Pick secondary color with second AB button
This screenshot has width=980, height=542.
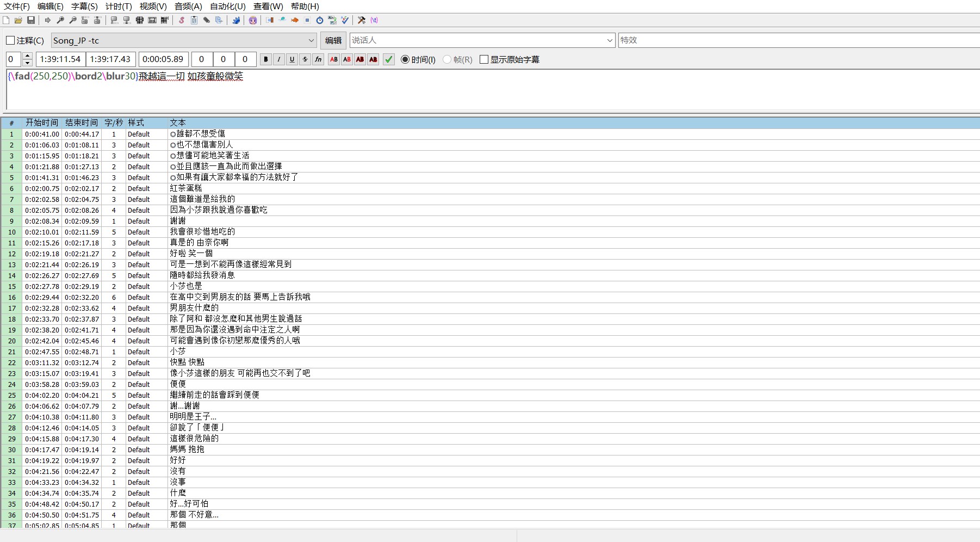pyautogui.click(x=347, y=59)
